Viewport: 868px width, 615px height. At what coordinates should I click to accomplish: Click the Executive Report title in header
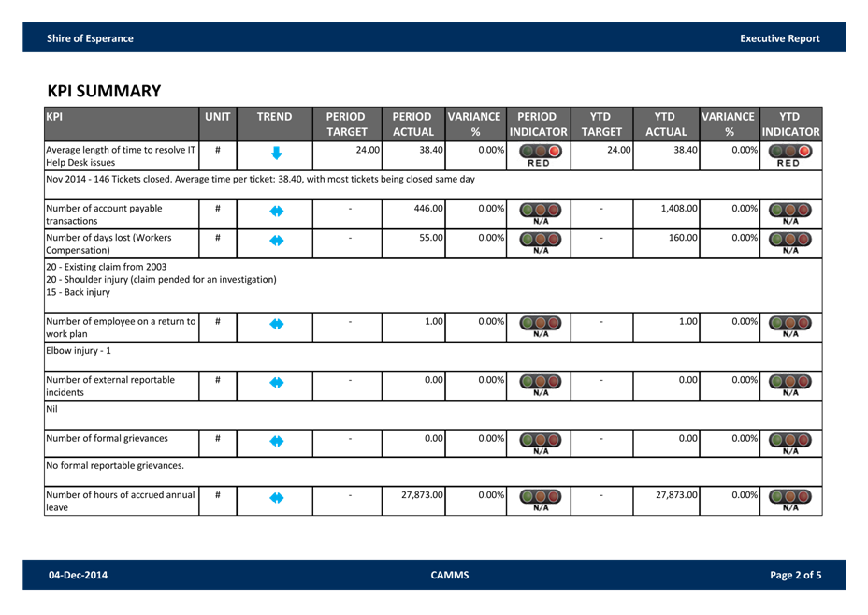point(779,38)
